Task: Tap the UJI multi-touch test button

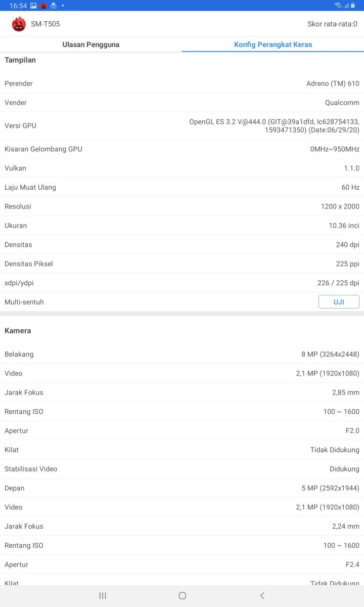Action: pyautogui.click(x=339, y=302)
